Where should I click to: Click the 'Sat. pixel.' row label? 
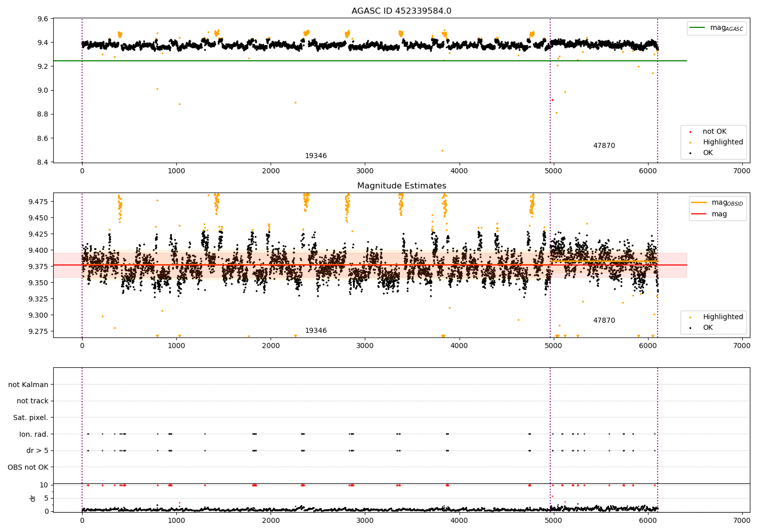[31, 418]
